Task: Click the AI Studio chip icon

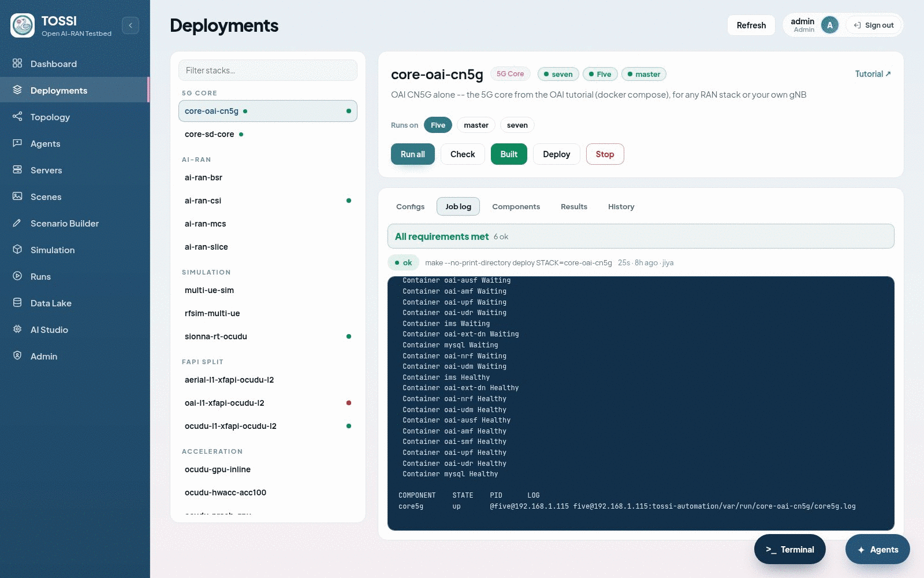Action: pyautogui.click(x=17, y=329)
